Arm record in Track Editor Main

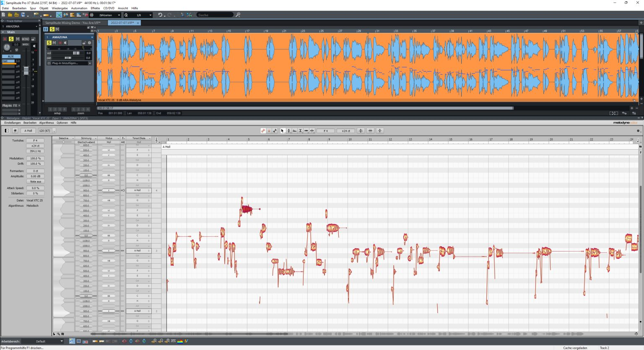click(x=5, y=39)
